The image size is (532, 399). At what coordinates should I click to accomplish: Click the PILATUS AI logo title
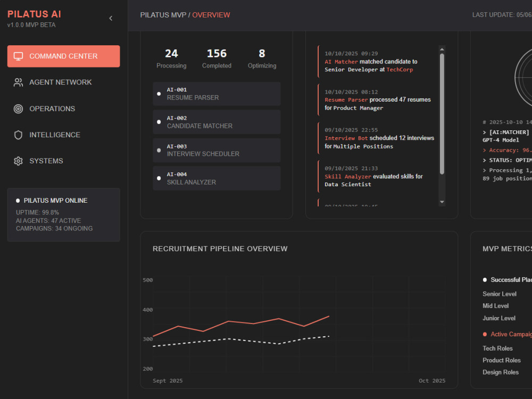tap(34, 14)
